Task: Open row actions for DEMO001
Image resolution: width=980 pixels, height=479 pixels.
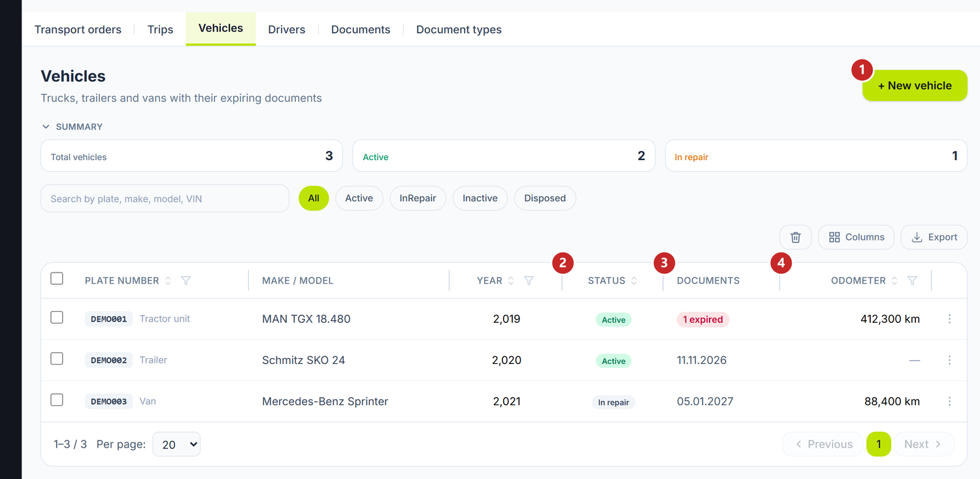Action: [x=949, y=319]
